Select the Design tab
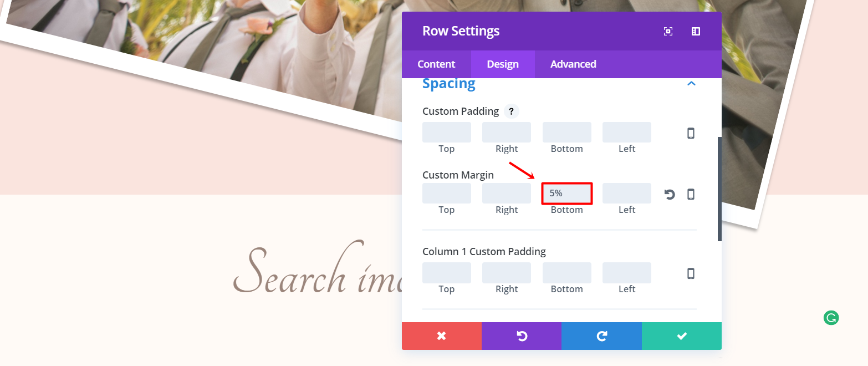This screenshot has width=868, height=366. point(503,64)
